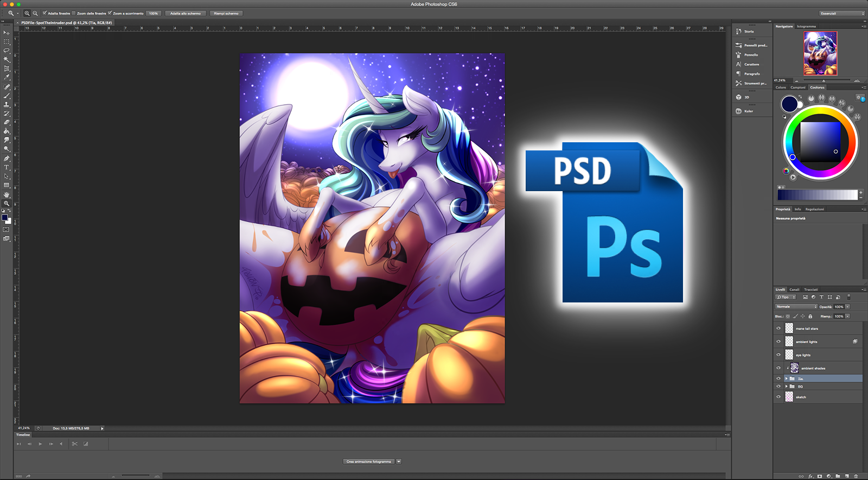
Task: Select the Pen tool
Action: (x=7, y=159)
